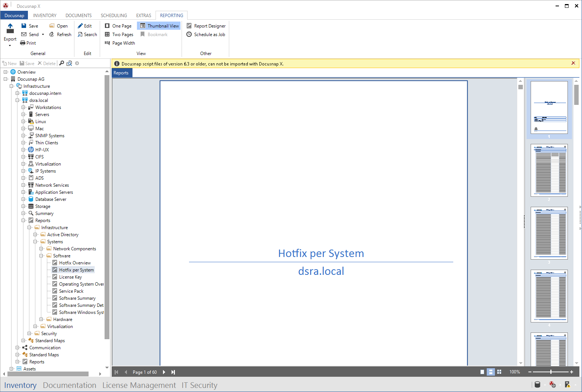
Task: Expand the Overview tree node
Action: coord(6,72)
